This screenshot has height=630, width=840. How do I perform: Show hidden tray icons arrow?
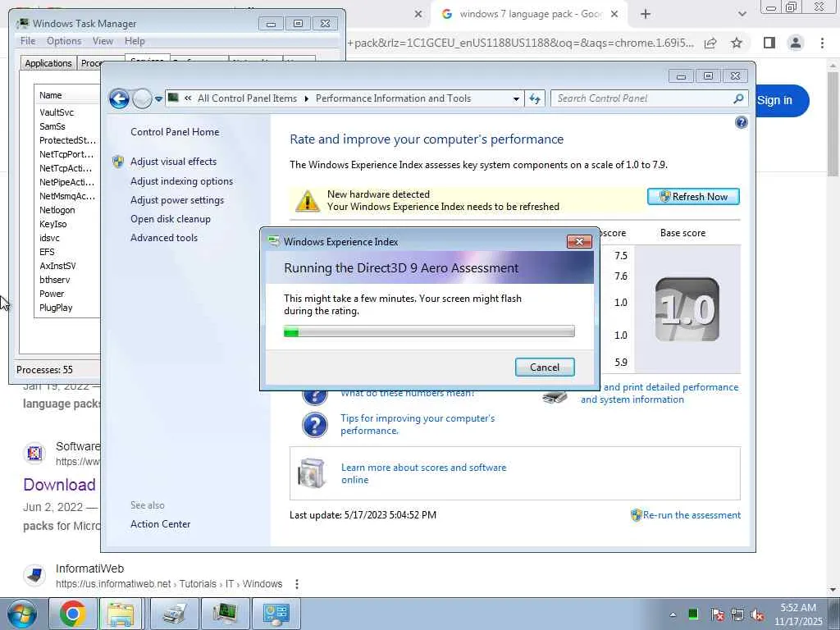673,614
